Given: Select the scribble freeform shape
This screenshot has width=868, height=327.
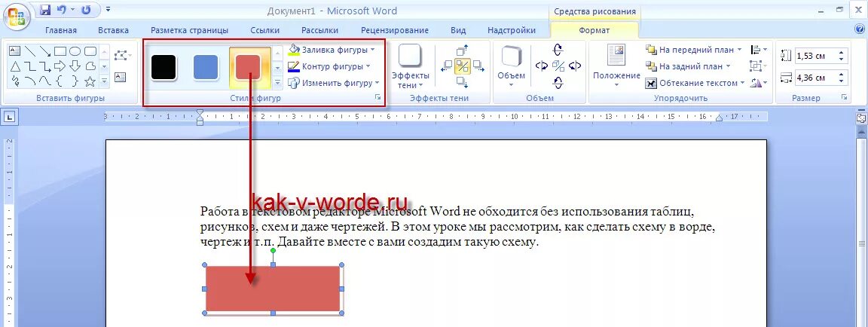Looking at the screenshot, I should coord(15,81).
